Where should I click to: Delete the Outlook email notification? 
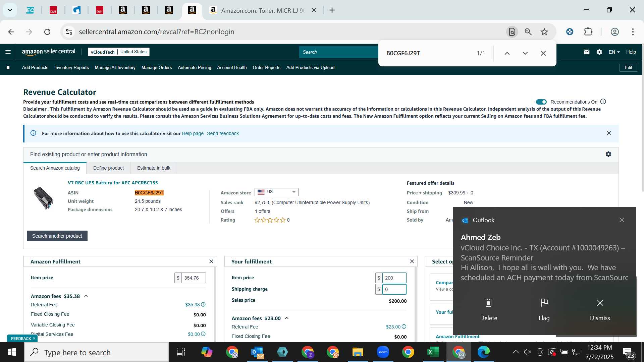tap(488, 310)
